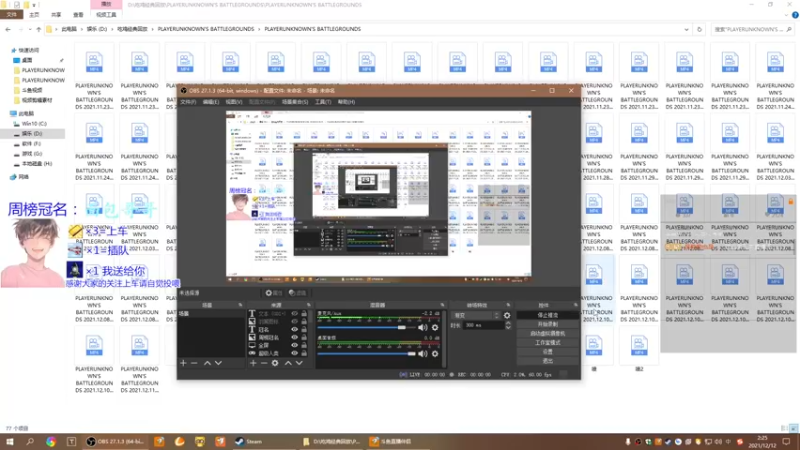Decrease transition 时长 with down stepper arrow
This screenshot has height=450, width=800.
click(x=508, y=327)
